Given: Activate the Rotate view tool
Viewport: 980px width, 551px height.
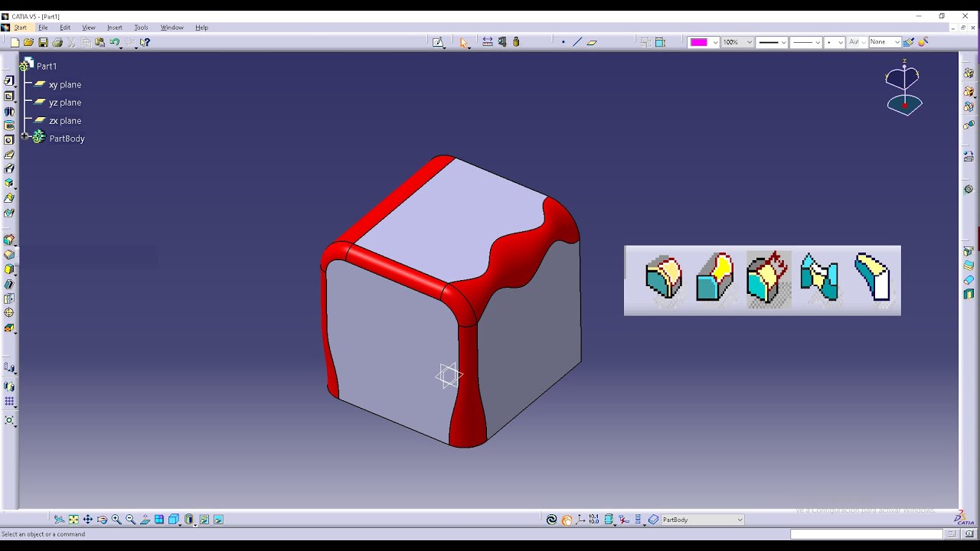Looking at the screenshot, I should [102, 520].
